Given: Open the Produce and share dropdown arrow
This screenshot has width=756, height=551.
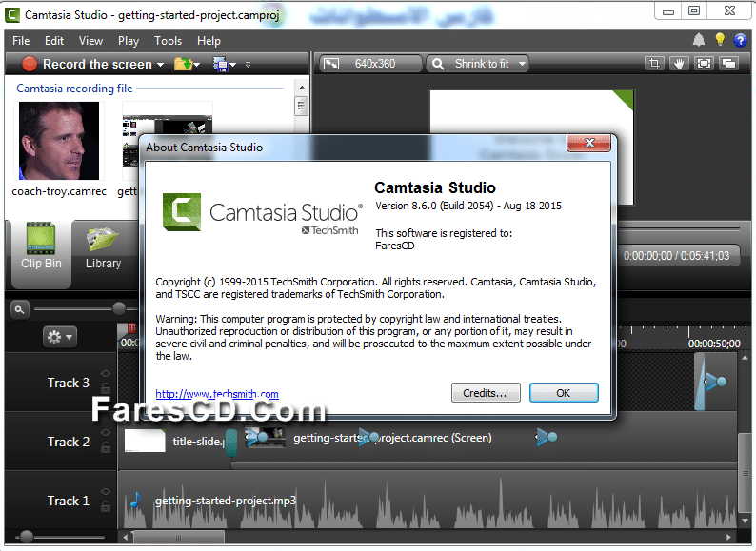Looking at the screenshot, I should pyautogui.click(x=233, y=65).
